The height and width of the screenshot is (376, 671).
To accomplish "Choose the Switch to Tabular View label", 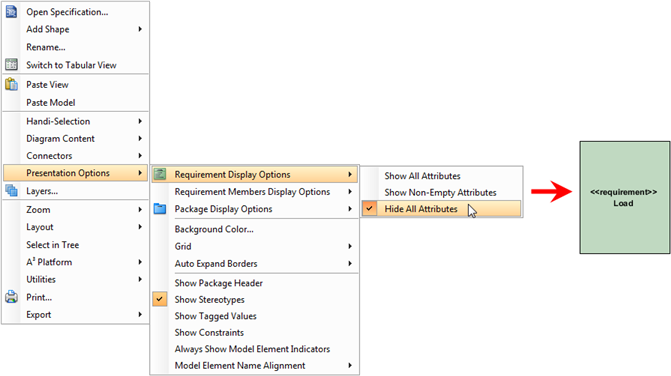I will pos(71,65).
